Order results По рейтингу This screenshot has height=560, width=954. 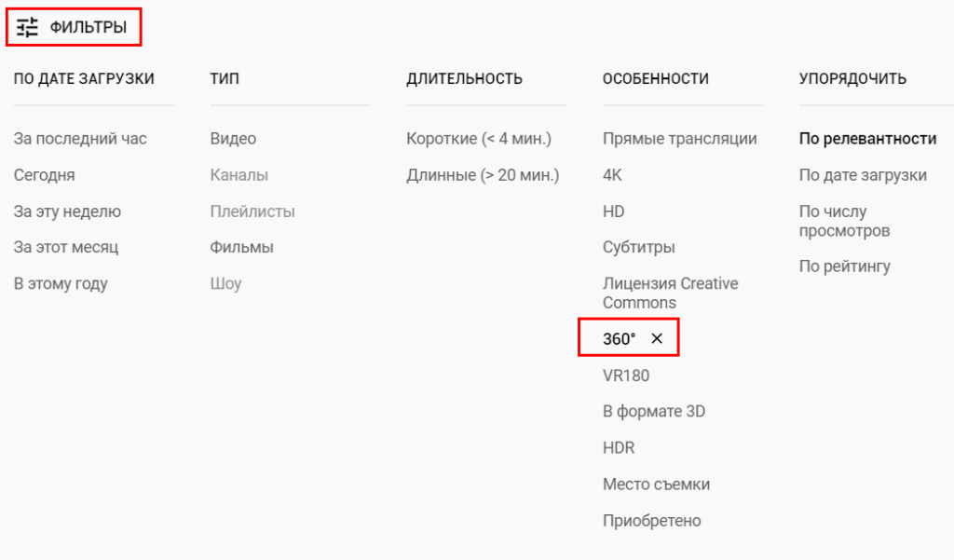(x=845, y=266)
